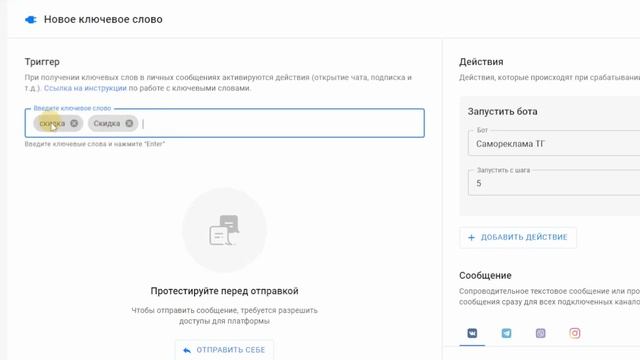Remove the lowercase 'скидка' keyword chip
This screenshot has height=360, width=640.
click(74, 123)
